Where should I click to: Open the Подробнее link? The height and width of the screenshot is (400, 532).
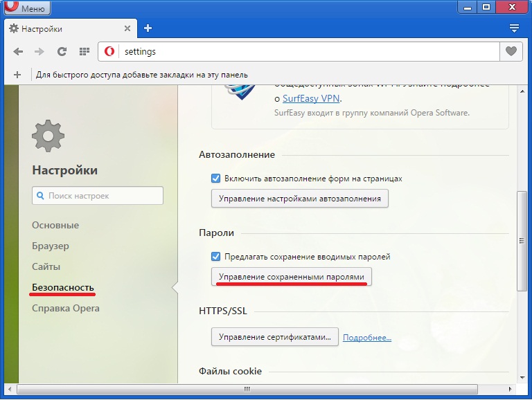click(x=366, y=338)
